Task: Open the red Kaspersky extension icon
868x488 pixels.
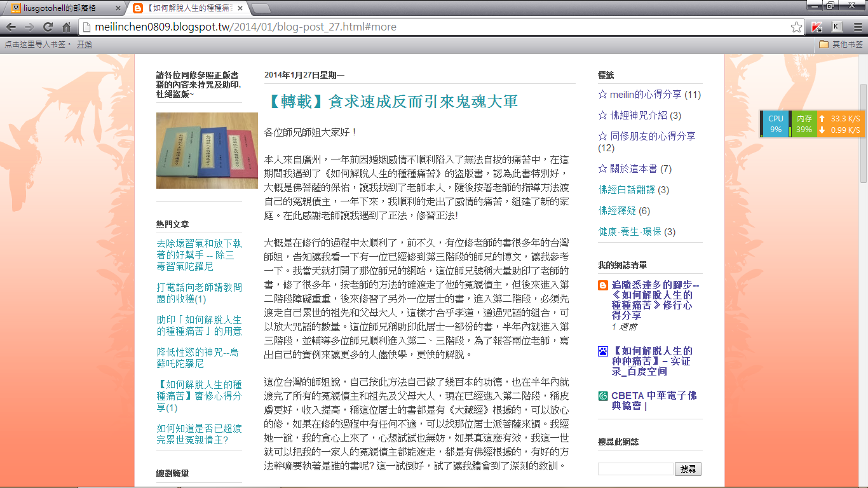Action: 817,27
